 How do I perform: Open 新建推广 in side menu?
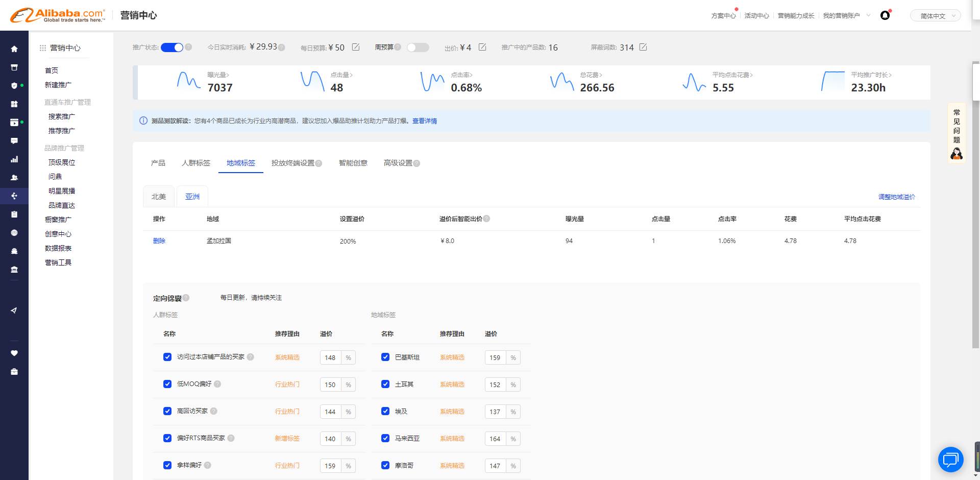tap(58, 85)
